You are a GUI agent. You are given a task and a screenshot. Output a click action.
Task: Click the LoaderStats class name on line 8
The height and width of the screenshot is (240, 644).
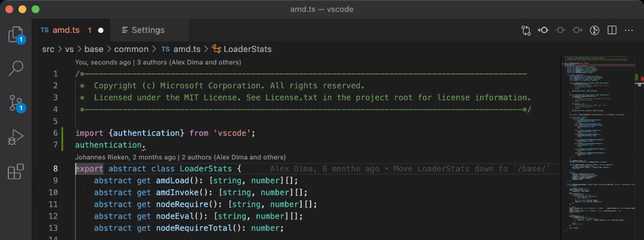tap(206, 168)
